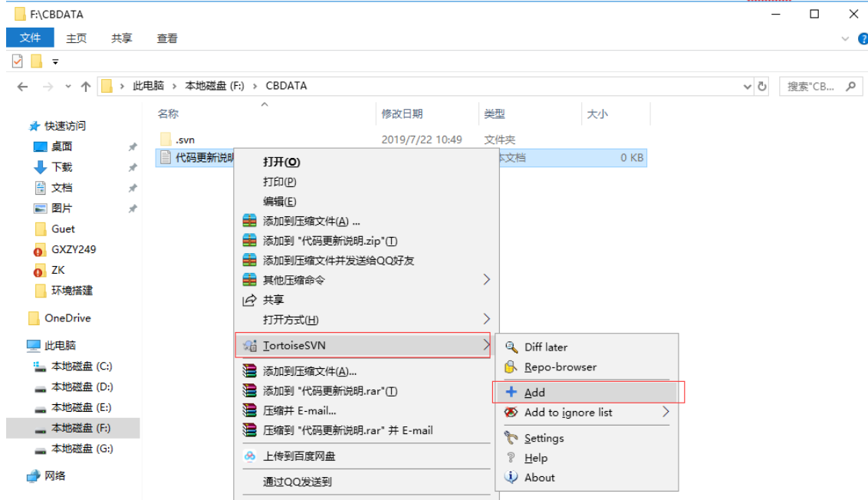
Task: Click the TortoiseSVN turtle icon
Action: click(250, 346)
